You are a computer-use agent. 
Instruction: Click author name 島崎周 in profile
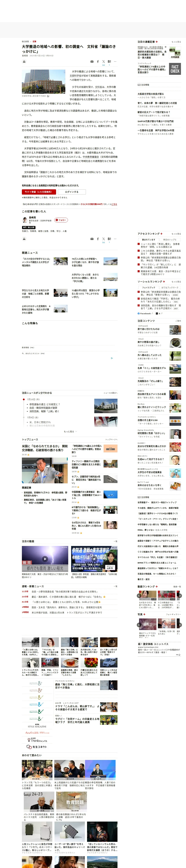coord(32,218)
